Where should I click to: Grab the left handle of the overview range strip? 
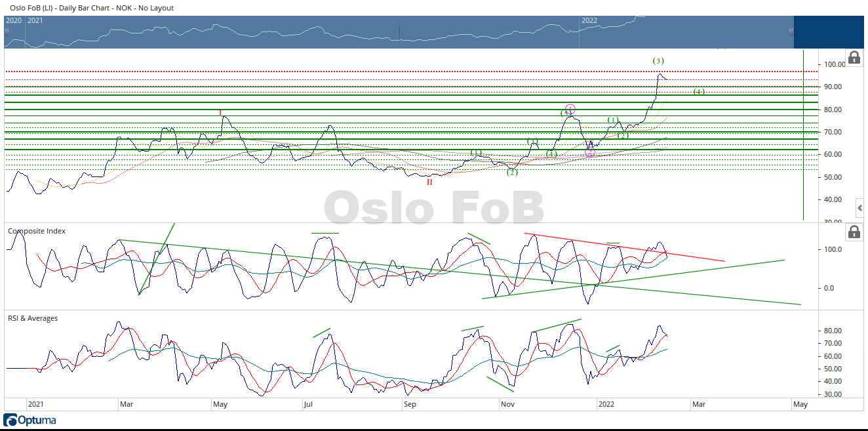(7, 31)
